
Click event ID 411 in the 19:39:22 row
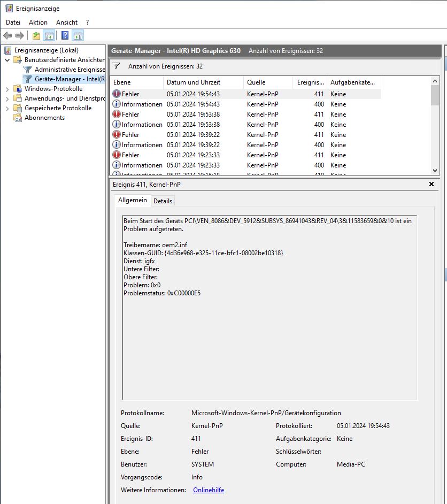(x=319, y=134)
